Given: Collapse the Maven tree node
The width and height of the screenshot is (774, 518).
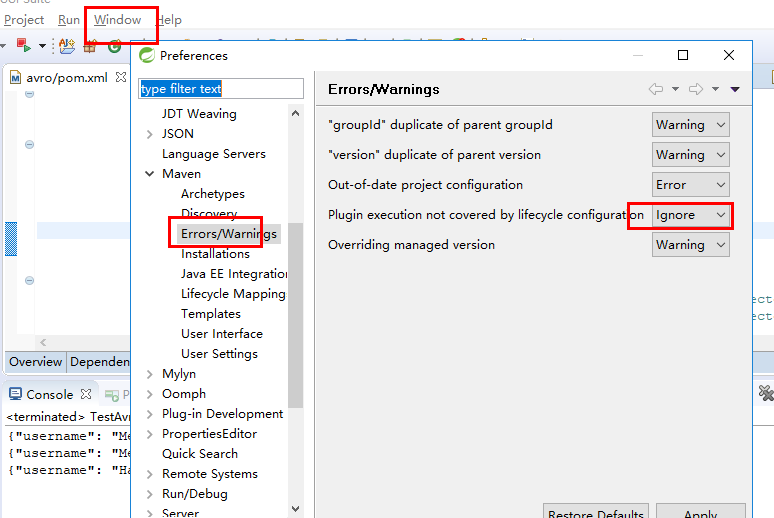Looking at the screenshot, I should tap(150, 174).
